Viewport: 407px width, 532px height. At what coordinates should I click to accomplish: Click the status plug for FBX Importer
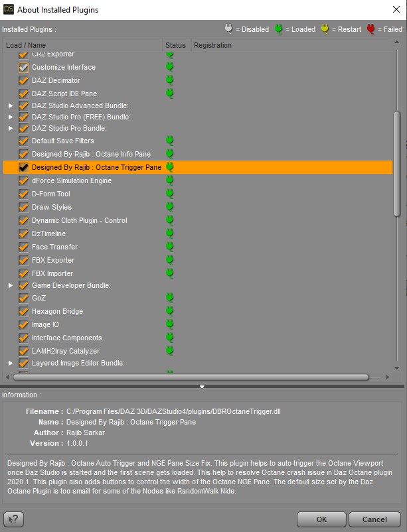pos(169,273)
